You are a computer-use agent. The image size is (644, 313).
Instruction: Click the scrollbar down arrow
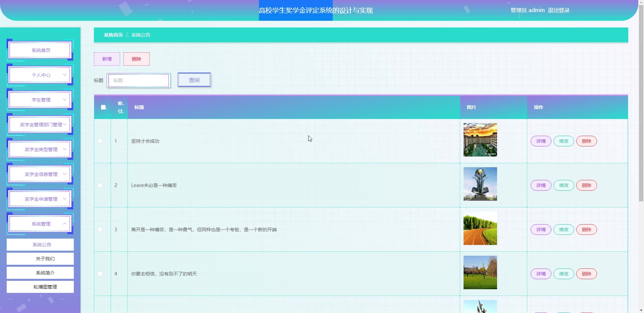(x=641, y=310)
